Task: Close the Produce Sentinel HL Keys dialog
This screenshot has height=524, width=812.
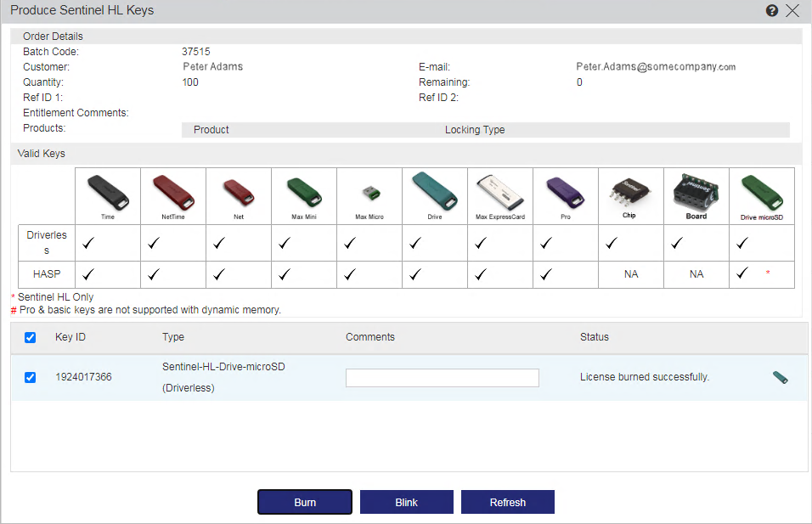Action: click(792, 11)
